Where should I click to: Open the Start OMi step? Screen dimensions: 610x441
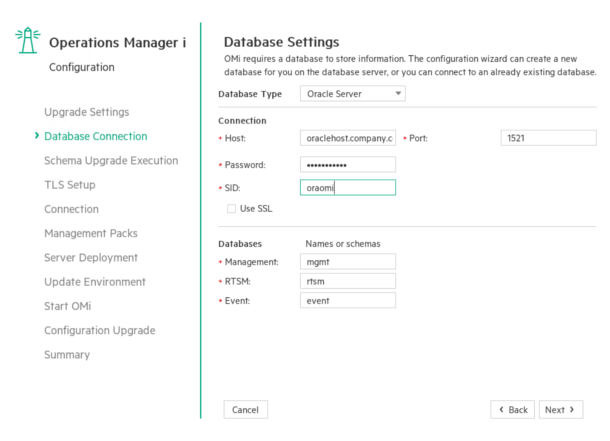(x=68, y=306)
